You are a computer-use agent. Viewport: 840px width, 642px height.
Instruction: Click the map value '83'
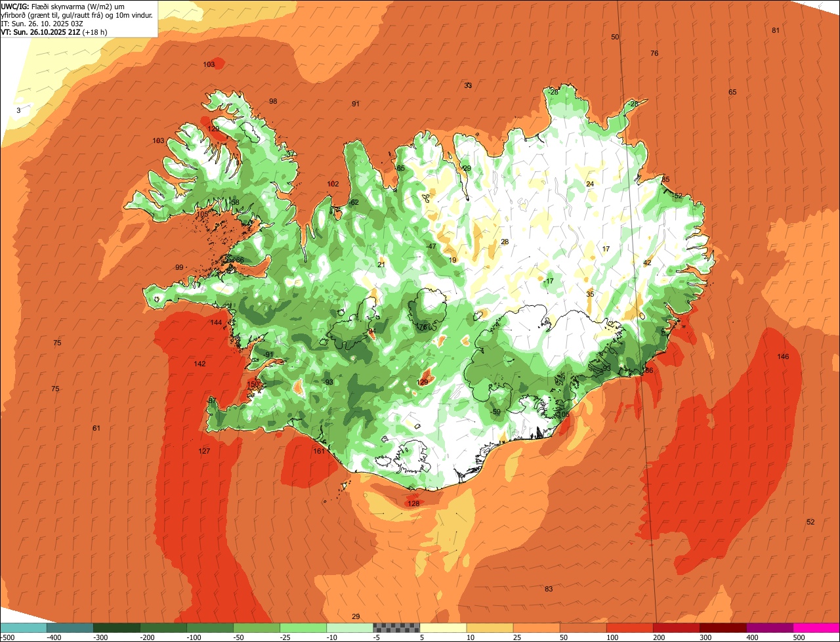(x=549, y=589)
